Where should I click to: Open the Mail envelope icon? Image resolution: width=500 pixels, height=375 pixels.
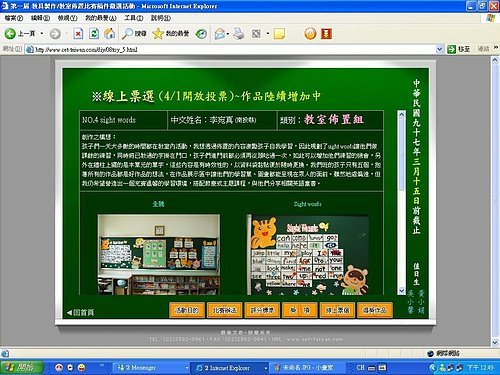219,34
